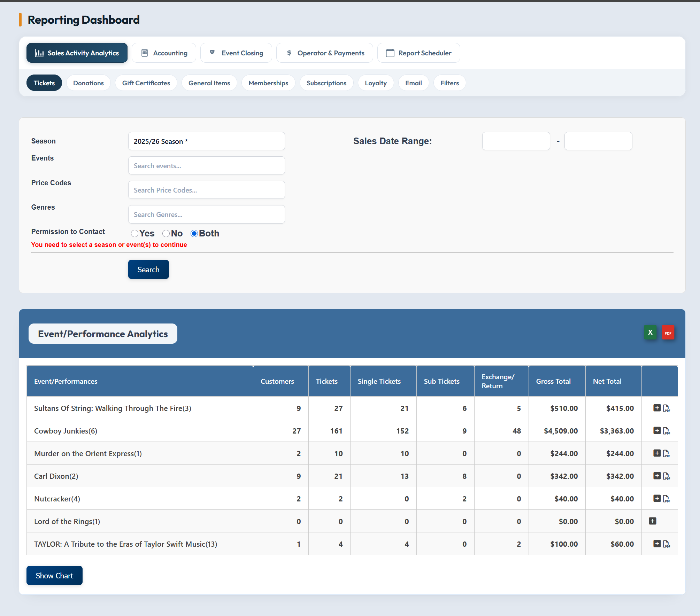This screenshot has width=700, height=616.
Task: Export analytics table as PDF
Action: 668,333
